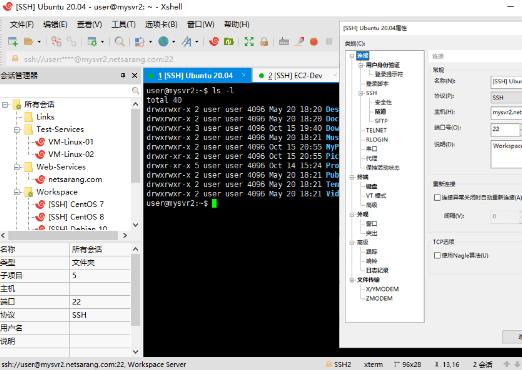The width and height of the screenshot is (522, 370).
Task: Click the Find magnifier toolbar icon
Action: 119,42
